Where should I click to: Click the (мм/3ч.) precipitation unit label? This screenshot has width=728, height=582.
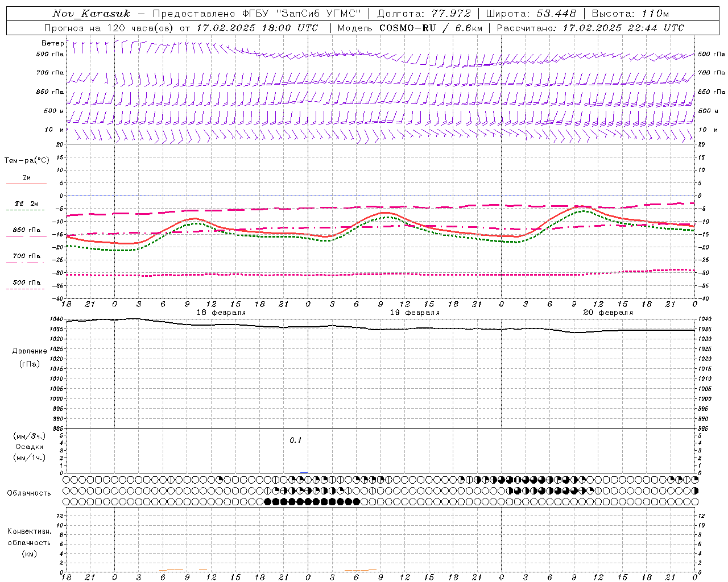tap(30, 436)
